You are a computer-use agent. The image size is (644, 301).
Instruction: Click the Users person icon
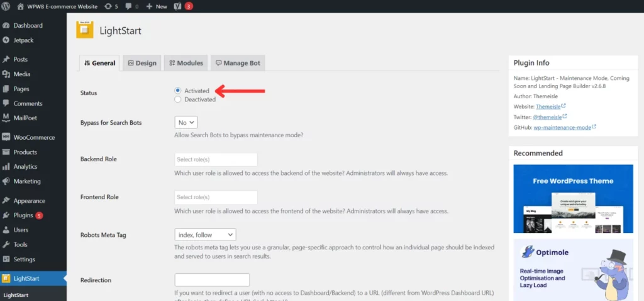point(6,230)
